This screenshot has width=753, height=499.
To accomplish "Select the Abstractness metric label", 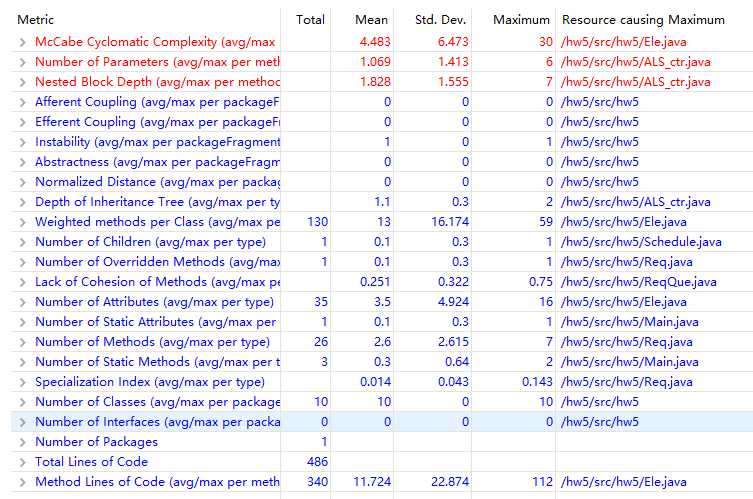I will pos(157,162).
